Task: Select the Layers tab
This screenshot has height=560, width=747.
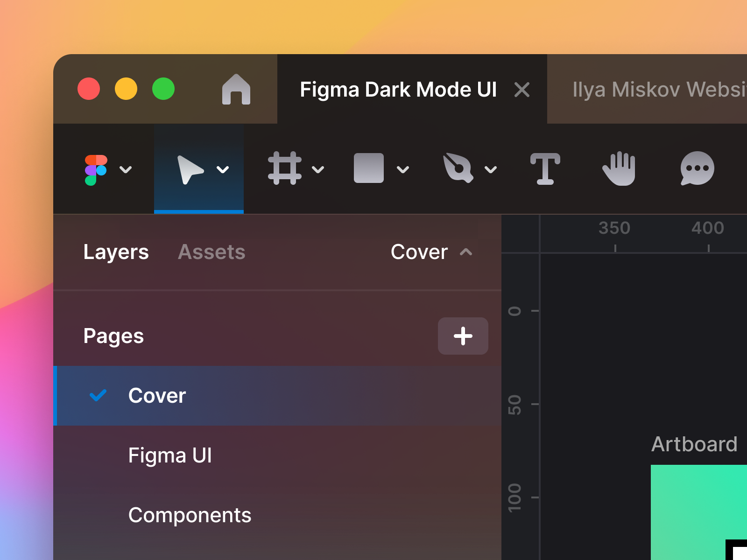Action: tap(116, 252)
